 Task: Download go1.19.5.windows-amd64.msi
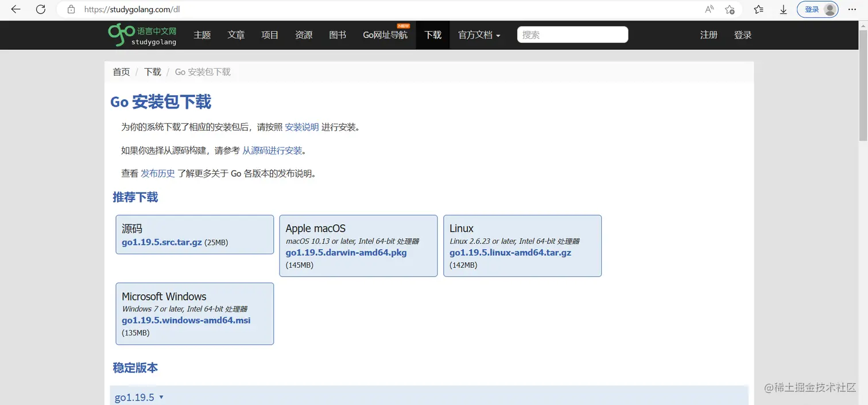(186, 320)
